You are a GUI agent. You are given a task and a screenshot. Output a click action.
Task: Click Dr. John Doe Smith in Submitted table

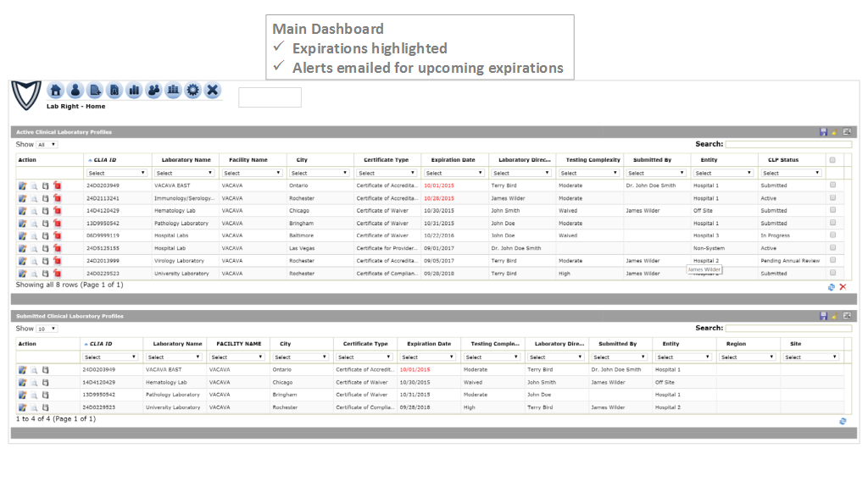pyautogui.click(x=615, y=369)
